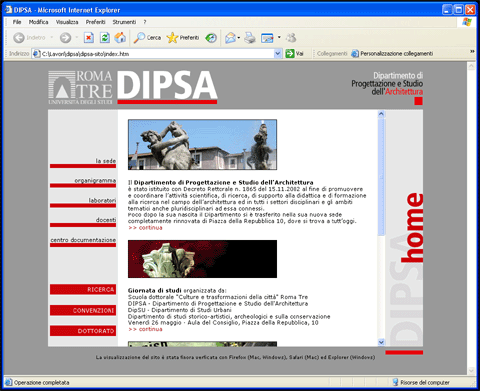The image size is (480, 391).
Task: Click the Stop loading icon
Action: point(88,38)
